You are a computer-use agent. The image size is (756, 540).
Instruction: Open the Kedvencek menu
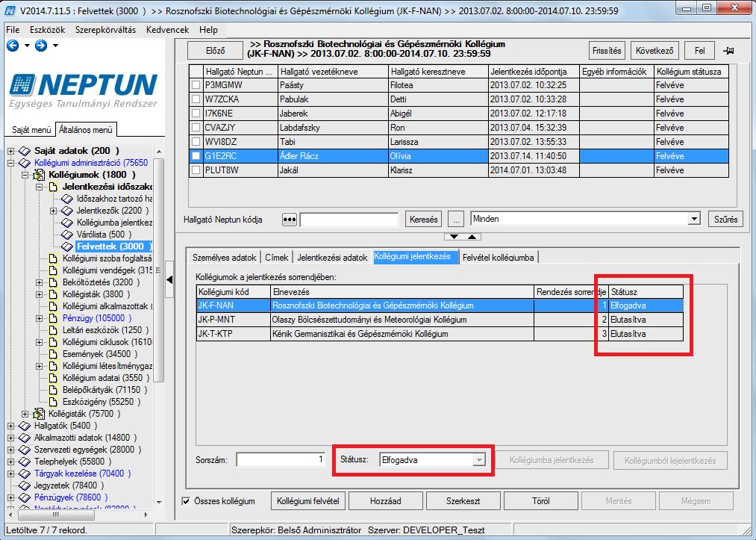pos(167,30)
